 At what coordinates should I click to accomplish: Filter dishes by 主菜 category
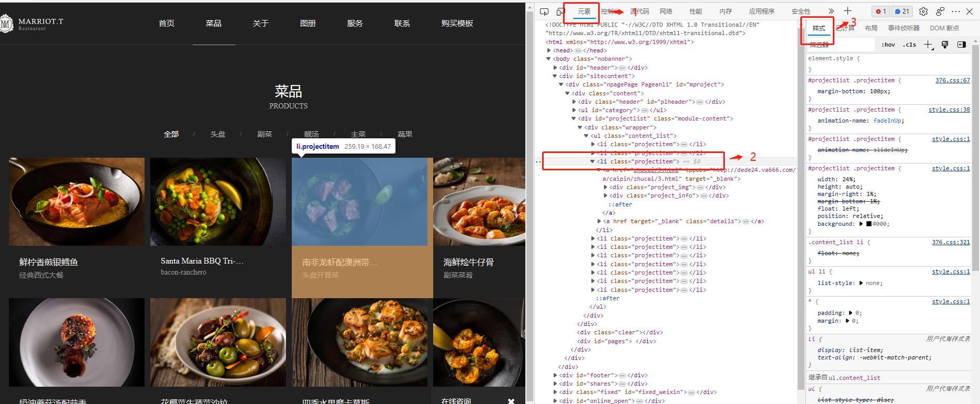(358, 134)
